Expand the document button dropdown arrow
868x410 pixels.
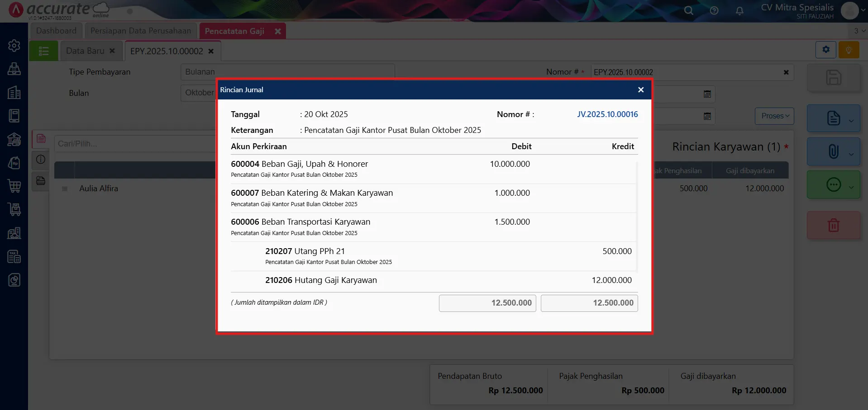(x=851, y=121)
